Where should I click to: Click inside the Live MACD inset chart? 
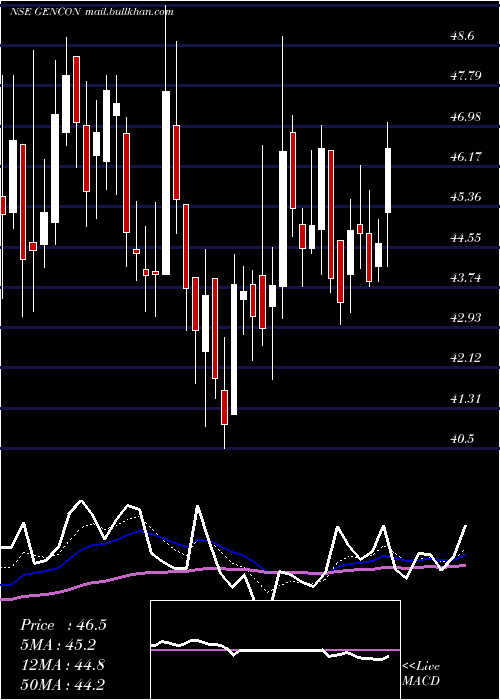coord(275,650)
